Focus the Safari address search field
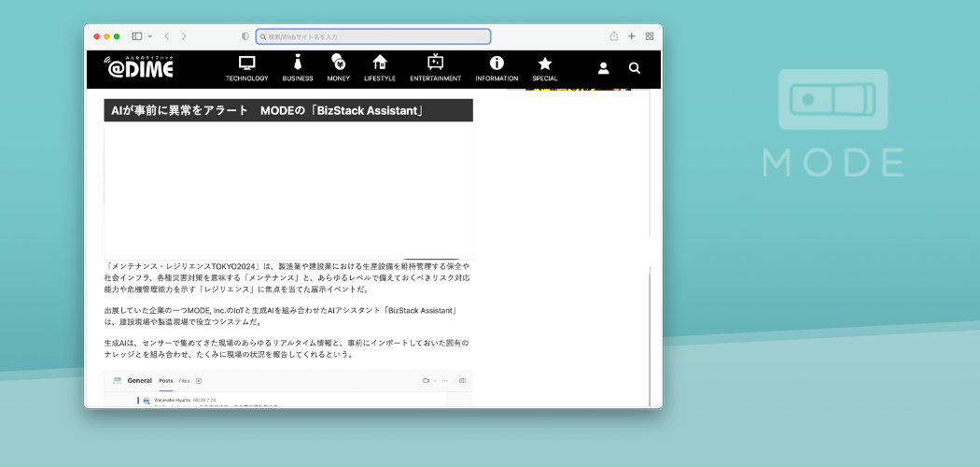The image size is (980, 467). click(373, 36)
